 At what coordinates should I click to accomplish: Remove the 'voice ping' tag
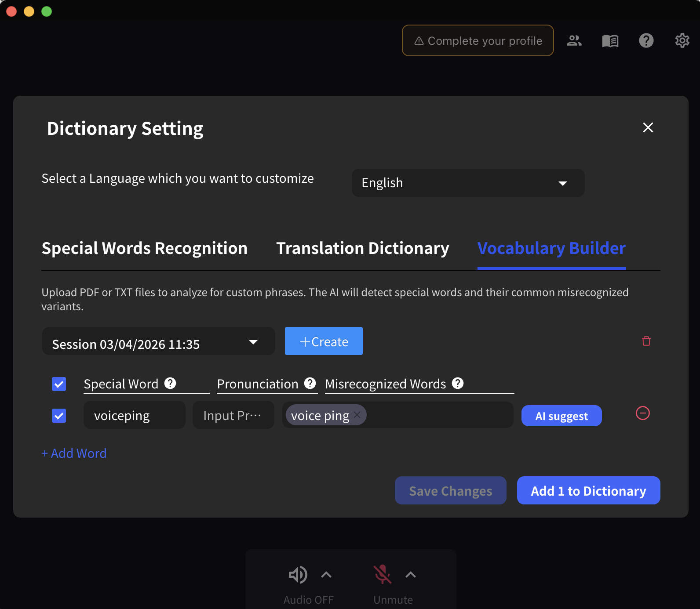(x=357, y=415)
